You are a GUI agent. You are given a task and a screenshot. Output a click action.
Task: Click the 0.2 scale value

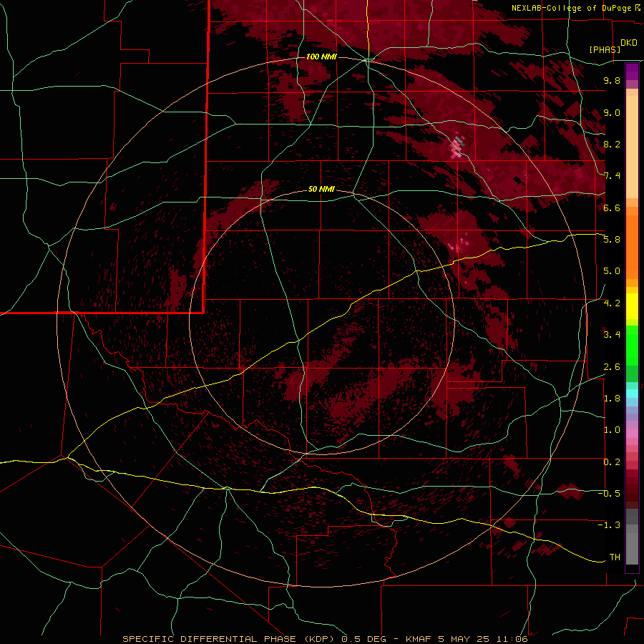612,462
